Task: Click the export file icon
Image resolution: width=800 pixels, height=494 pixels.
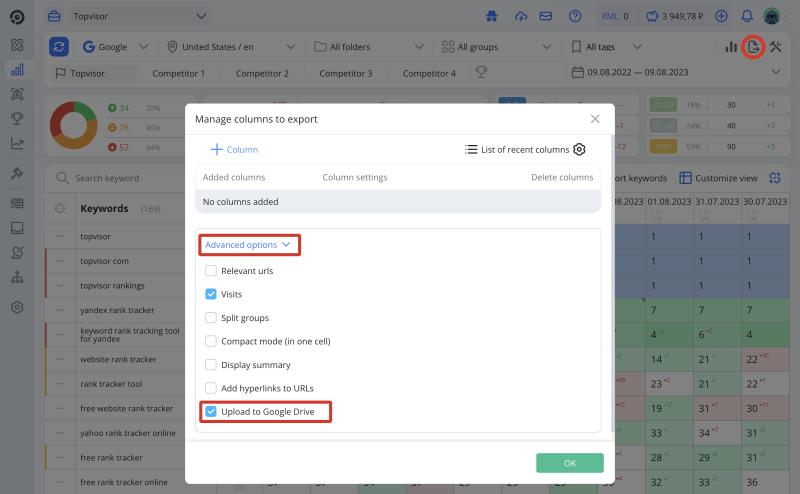Action: click(753, 47)
